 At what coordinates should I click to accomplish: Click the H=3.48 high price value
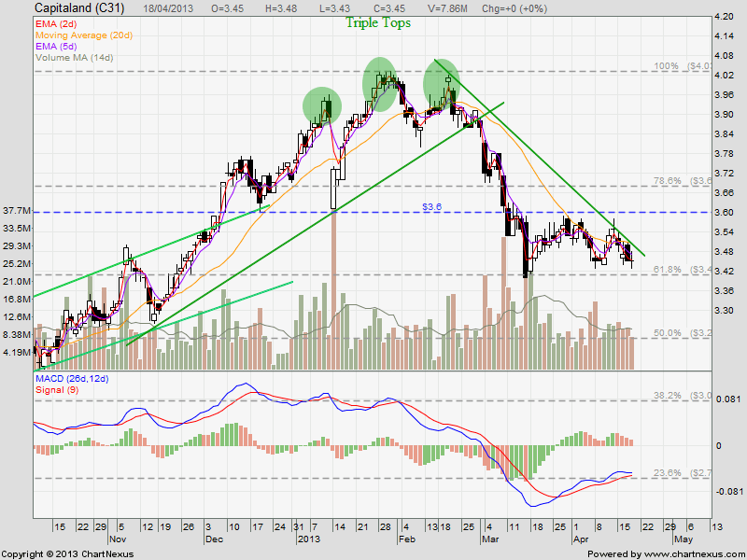coord(283,8)
